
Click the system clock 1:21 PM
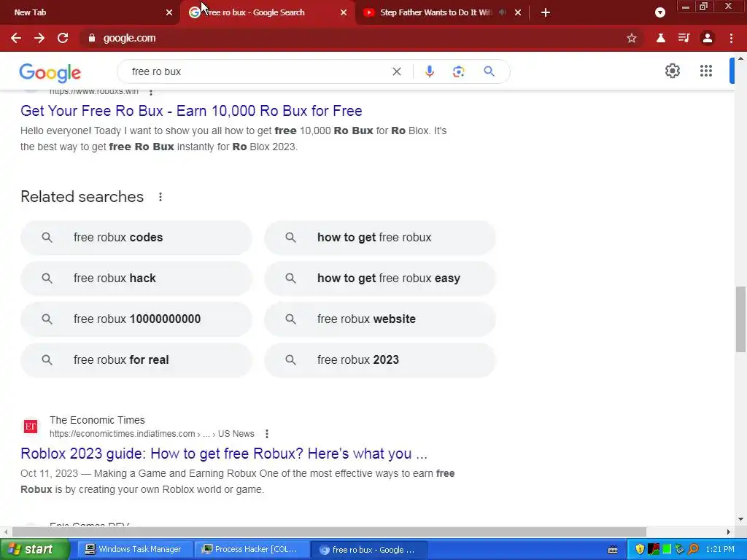pyautogui.click(x=720, y=550)
